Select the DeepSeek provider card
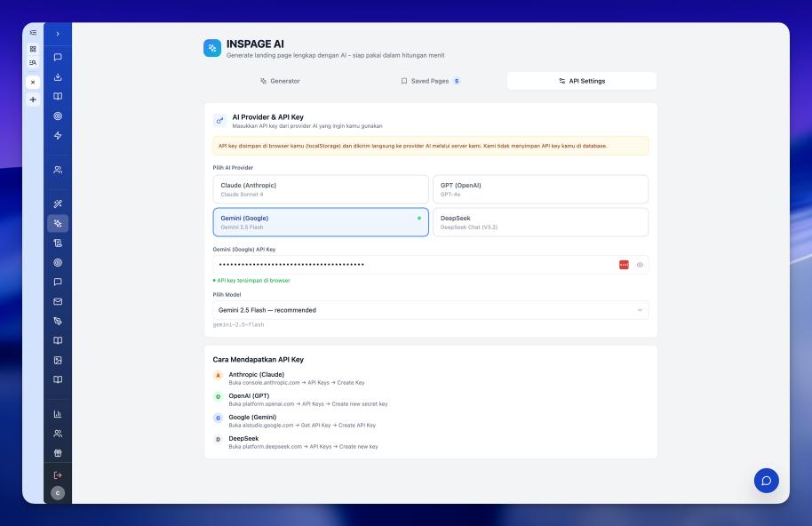 [x=540, y=222]
